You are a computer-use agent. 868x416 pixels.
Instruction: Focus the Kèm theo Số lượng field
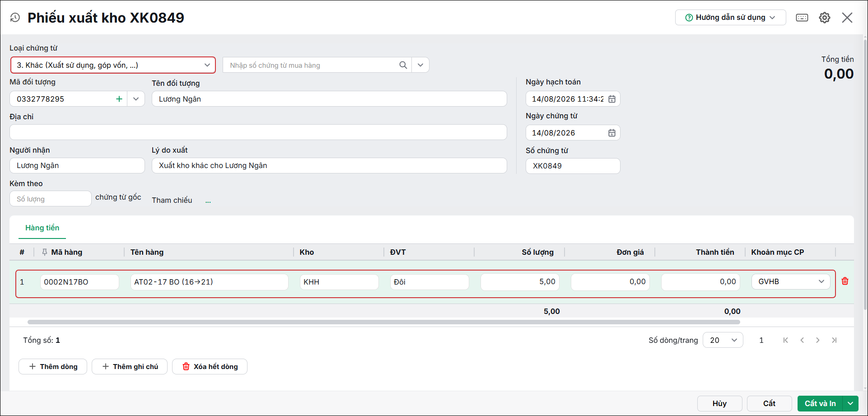pyautogui.click(x=51, y=199)
